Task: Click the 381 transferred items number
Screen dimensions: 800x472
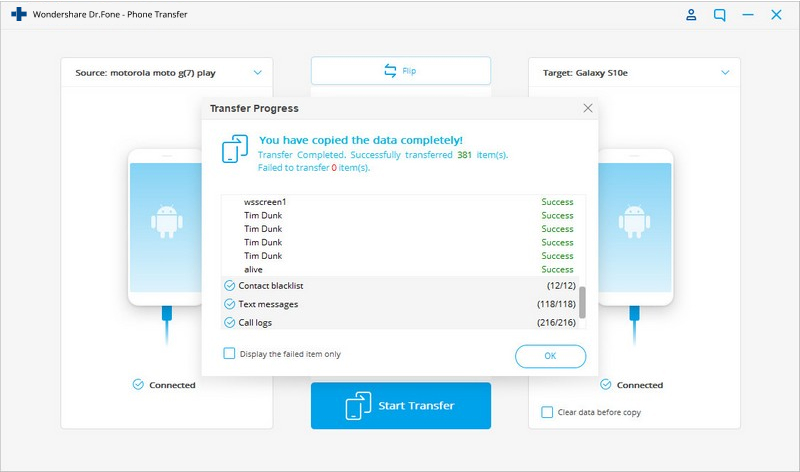Action: tap(464, 155)
